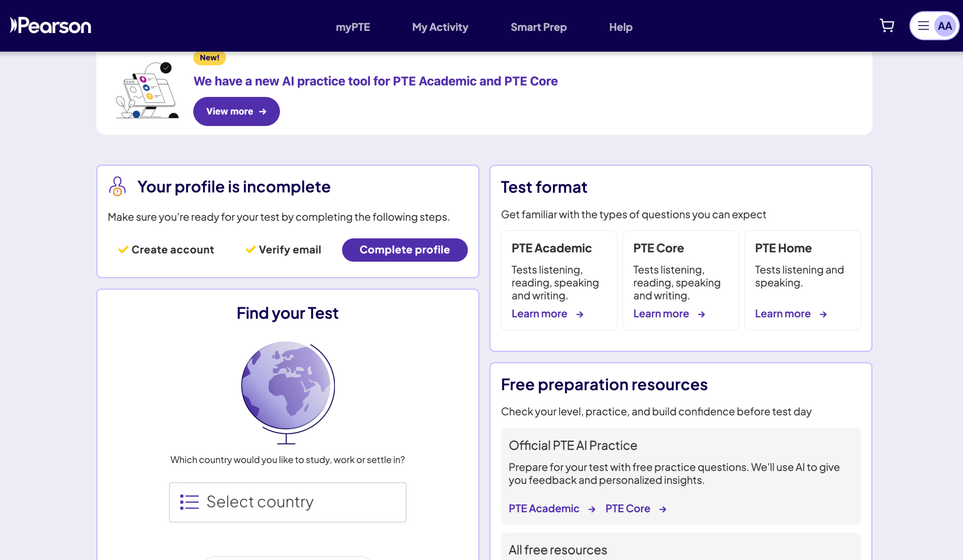Image resolution: width=963 pixels, height=560 pixels.
Task: Click the AI practice tool illustration
Action: pyautogui.click(x=147, y=91)
